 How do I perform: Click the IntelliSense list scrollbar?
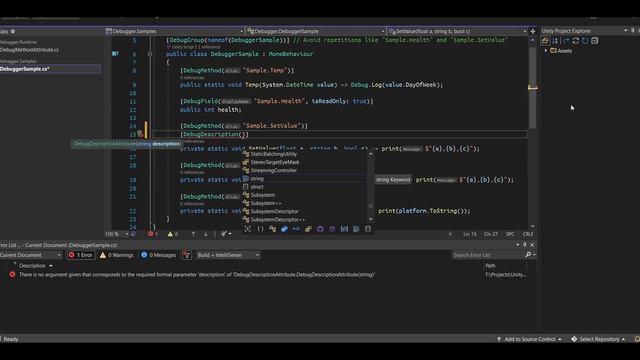coord(371,187)
